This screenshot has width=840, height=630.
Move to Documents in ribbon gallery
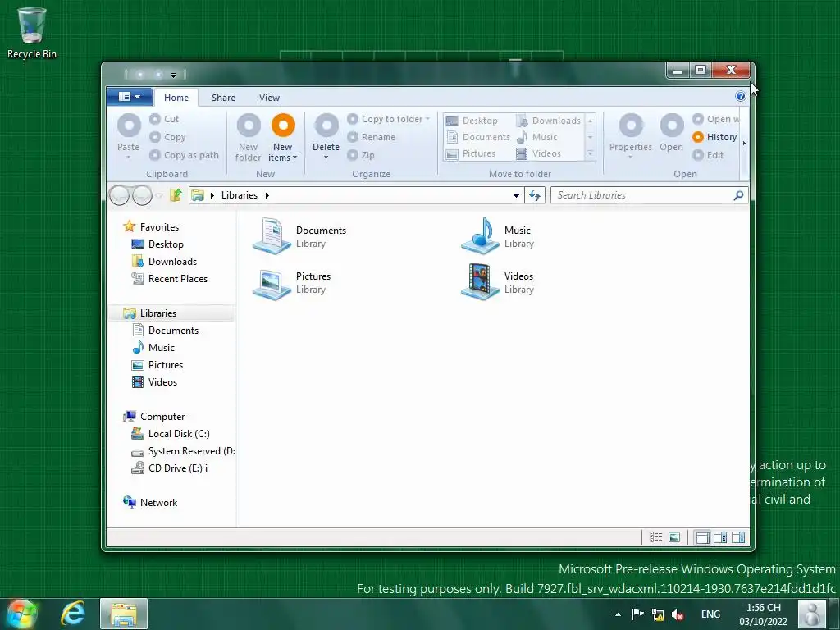(x=478, y=137)
